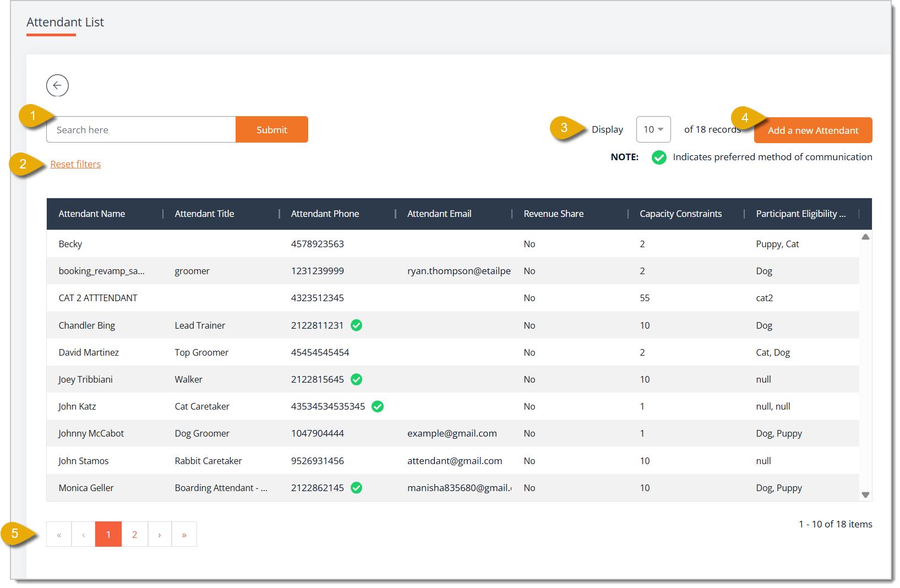Sort by the Attendant Email column header
Viewport: 900px width, 588px height.
click(x=439, y=214)
